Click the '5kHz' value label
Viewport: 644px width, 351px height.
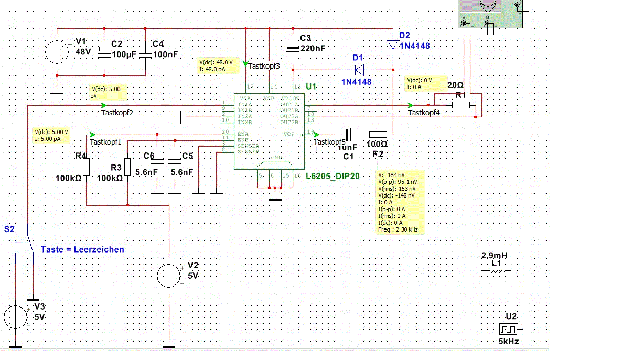pos(509,341)
